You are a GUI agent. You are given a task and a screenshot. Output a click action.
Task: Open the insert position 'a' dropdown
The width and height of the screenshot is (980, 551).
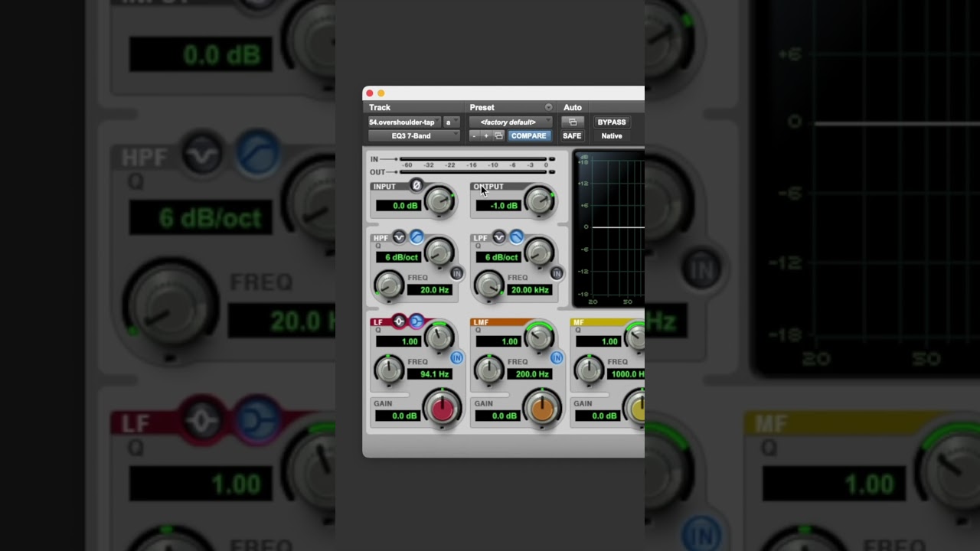tap(452, 122)
